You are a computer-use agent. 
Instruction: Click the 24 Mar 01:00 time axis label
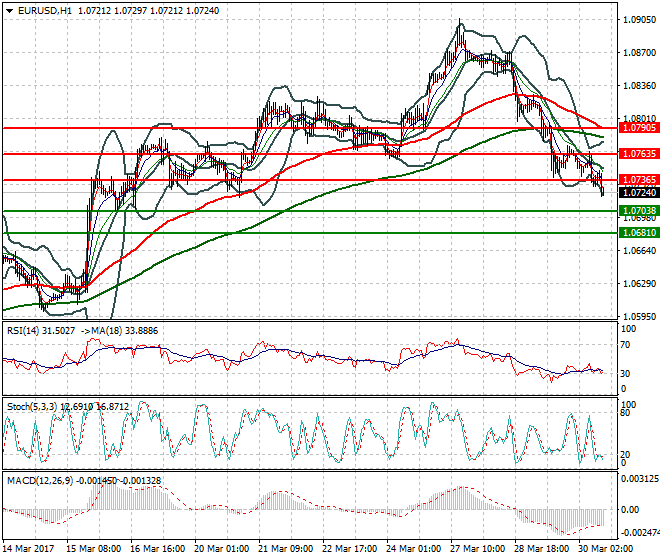(414, 549)
